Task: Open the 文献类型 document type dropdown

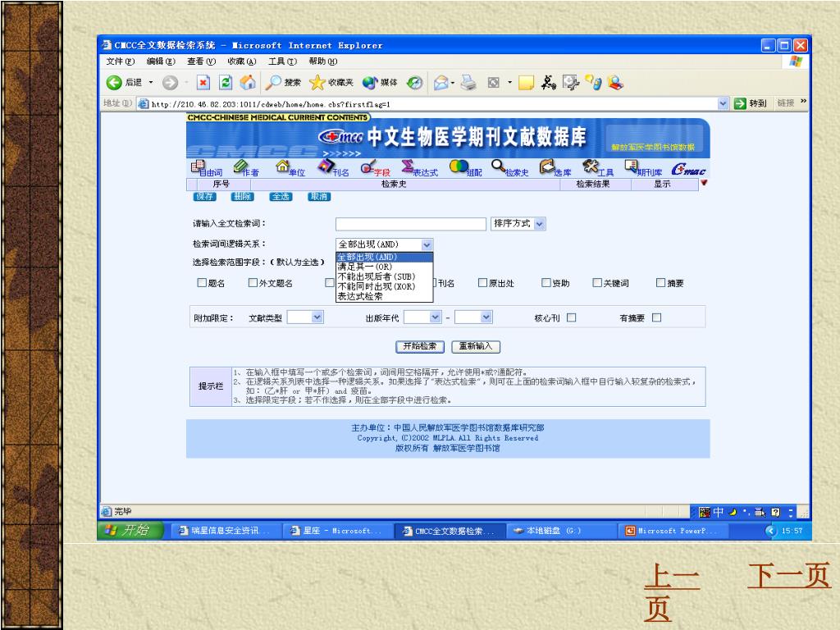Action: point(305,317)
